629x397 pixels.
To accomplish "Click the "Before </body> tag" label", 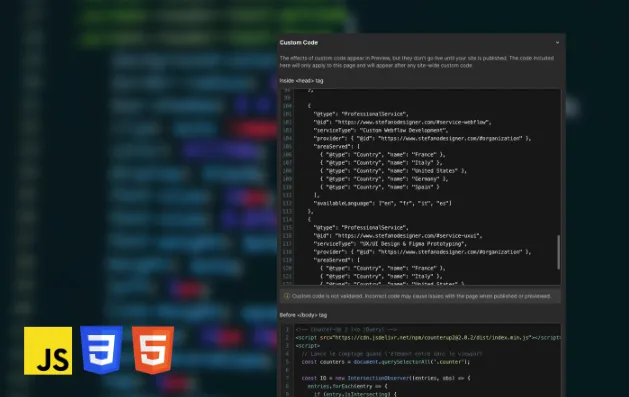I will pyautogui.click(x=303, y=315).
